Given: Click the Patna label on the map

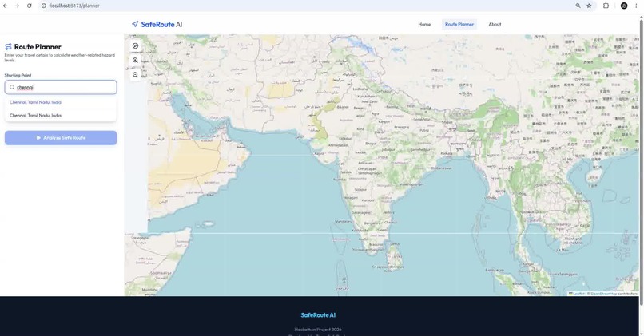Looking at the screenshot, I should click(424, 130).
